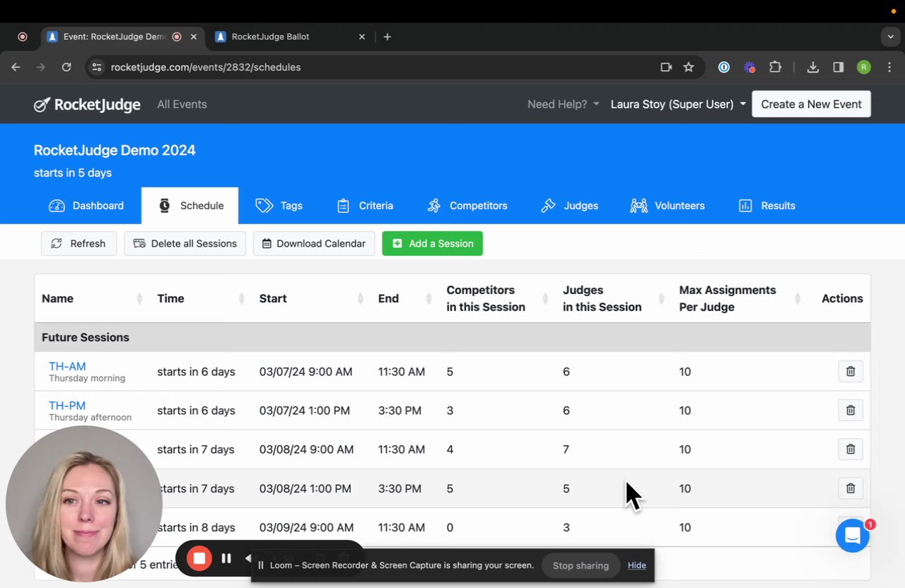
Task: Click the browser reload icon
Action: point(66,67)
